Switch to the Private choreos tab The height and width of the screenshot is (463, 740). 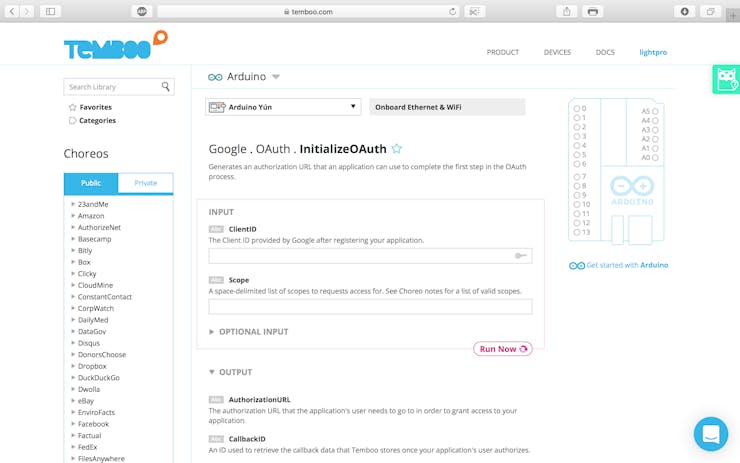coord(145,183)
